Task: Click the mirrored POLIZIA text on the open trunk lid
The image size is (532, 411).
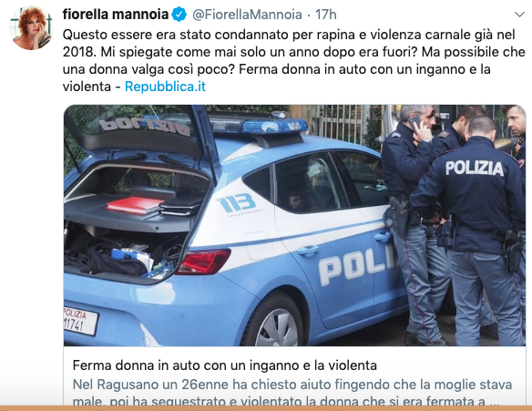Action: (x=145, y=127)
